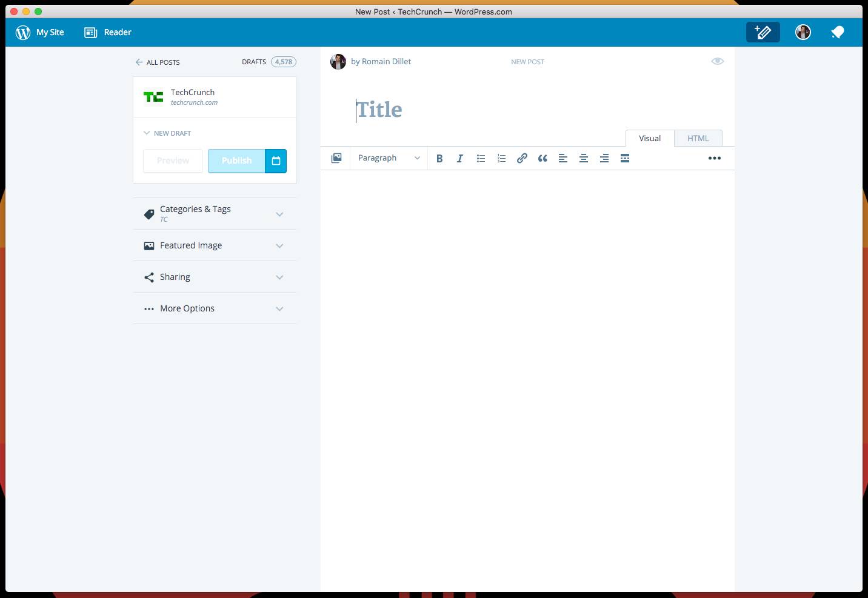Open the user profile avatar in masterbar

click(803, 32)
